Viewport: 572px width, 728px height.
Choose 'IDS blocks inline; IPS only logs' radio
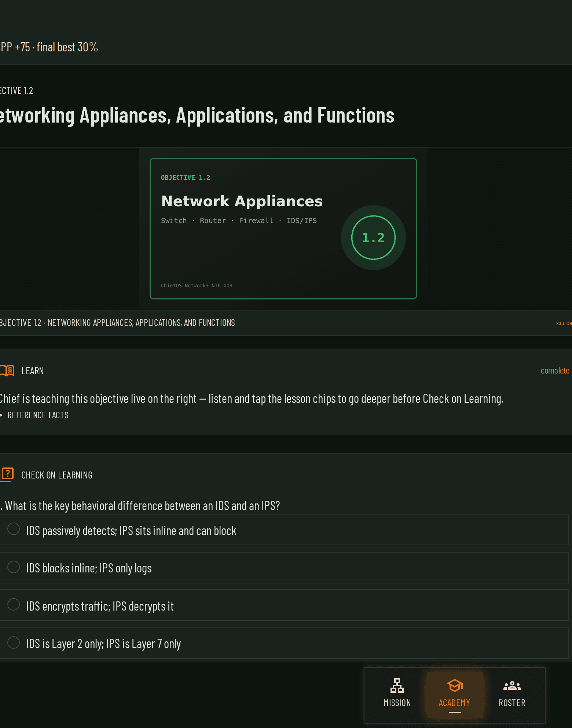(x=14, y=567)
